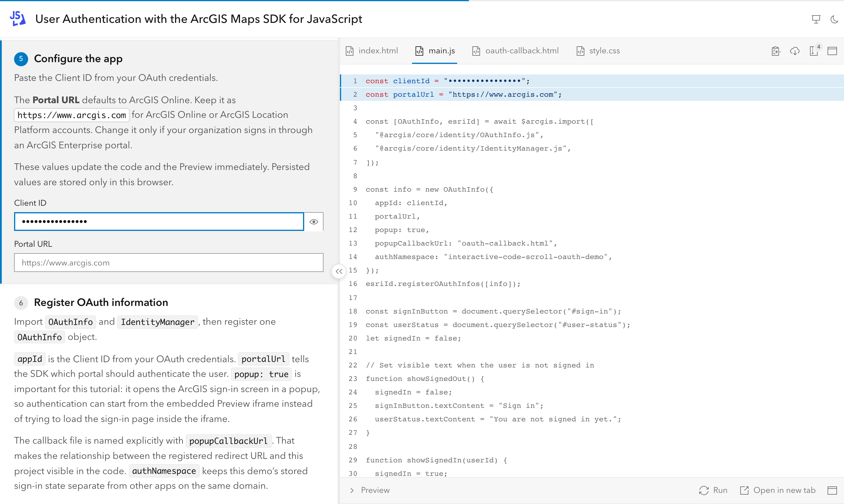Click the main.js file icon

(419, 51)
